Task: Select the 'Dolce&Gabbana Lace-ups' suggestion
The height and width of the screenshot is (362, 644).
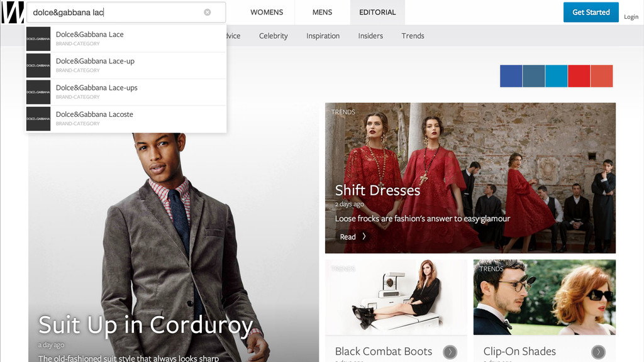Action: click(126, 92)
